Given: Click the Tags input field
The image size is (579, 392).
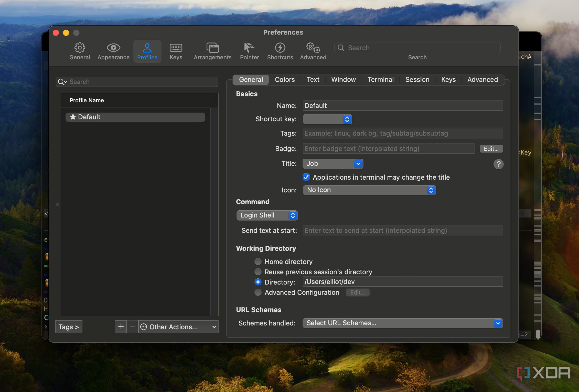Looking at the screenshot, I should (x=403, y=133).
